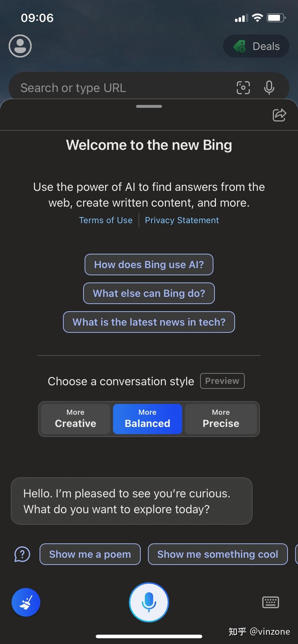Tap 'What is the latest news in tech?'
Viewport: 298px width, 644px height.
(149, 322)
